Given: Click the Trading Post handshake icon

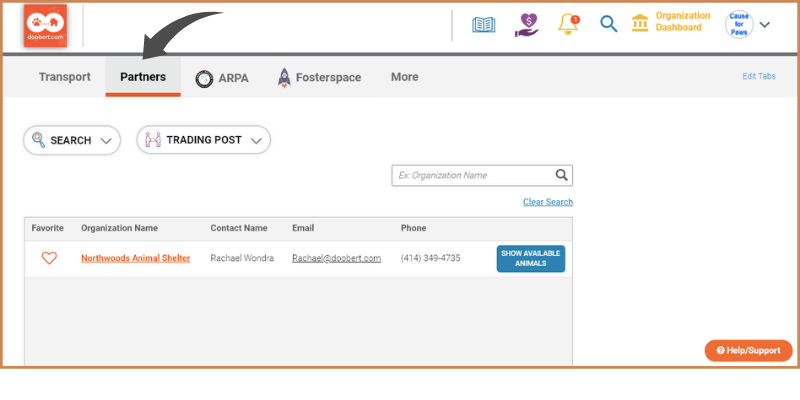Looking at the screenshot, I should (153, 140).
